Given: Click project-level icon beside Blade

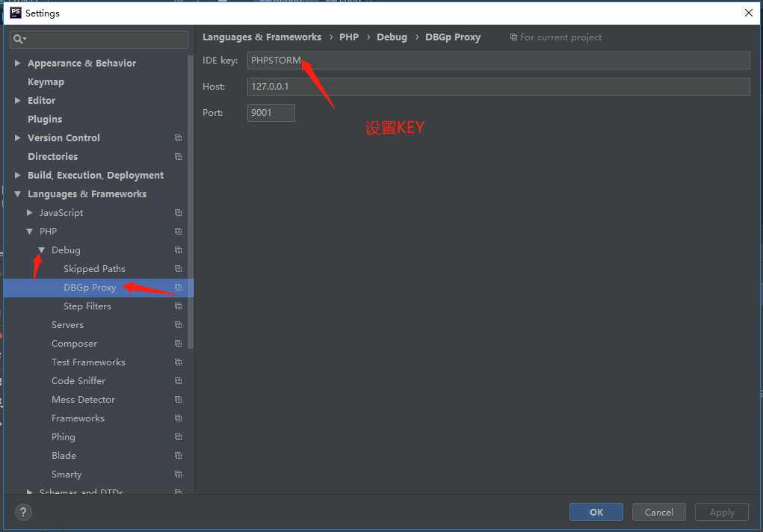Looking at the screenshot, I should pos(178,456).
